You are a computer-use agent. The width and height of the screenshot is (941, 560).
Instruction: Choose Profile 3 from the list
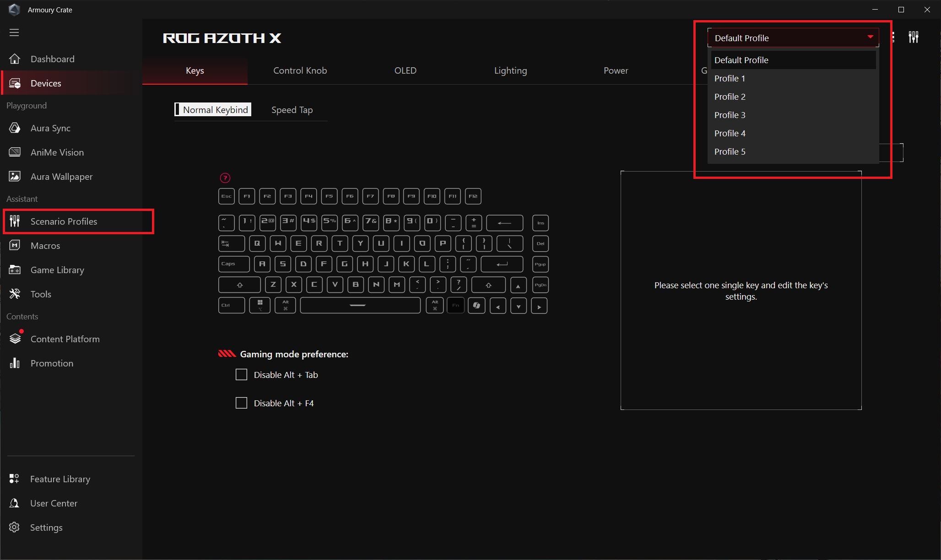(x=793, y=115)
